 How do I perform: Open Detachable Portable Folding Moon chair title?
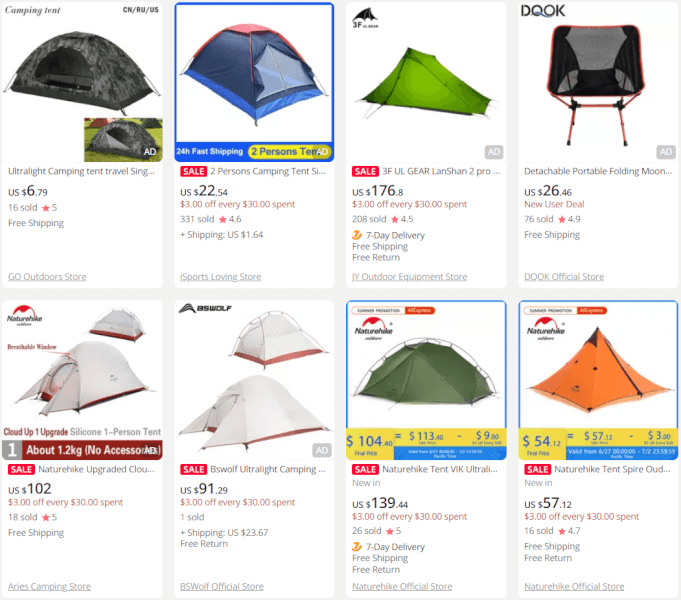point(598,171)
